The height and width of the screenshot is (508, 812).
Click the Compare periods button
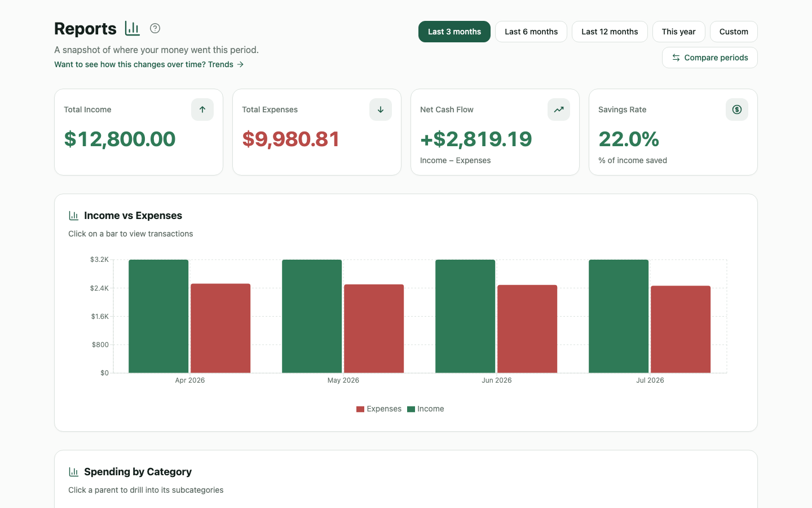coord(710,58)
